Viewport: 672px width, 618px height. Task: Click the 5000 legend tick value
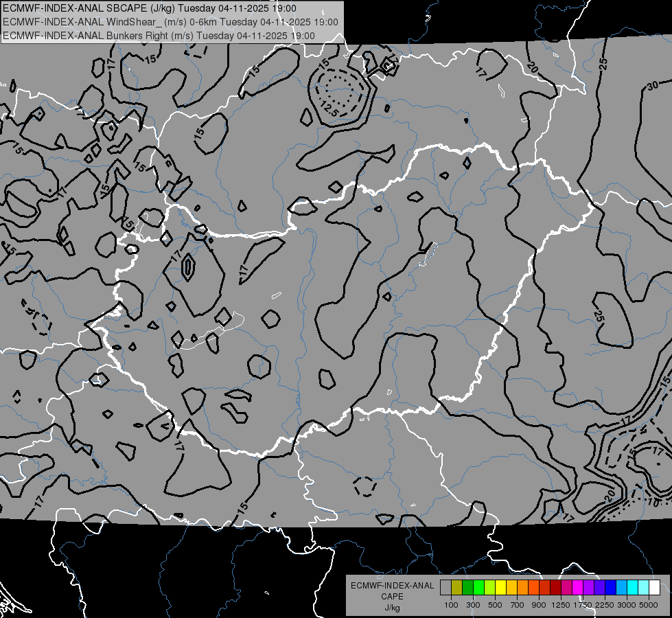pos(649,605)
